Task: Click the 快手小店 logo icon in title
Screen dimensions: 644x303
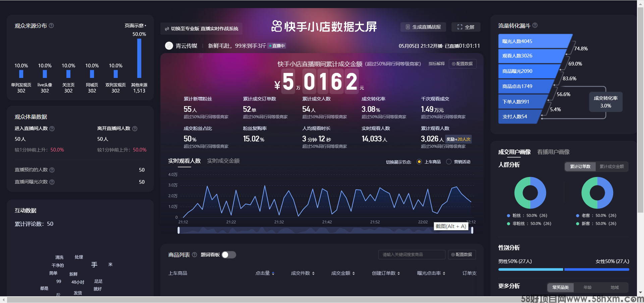Action: tap(276, 26)
